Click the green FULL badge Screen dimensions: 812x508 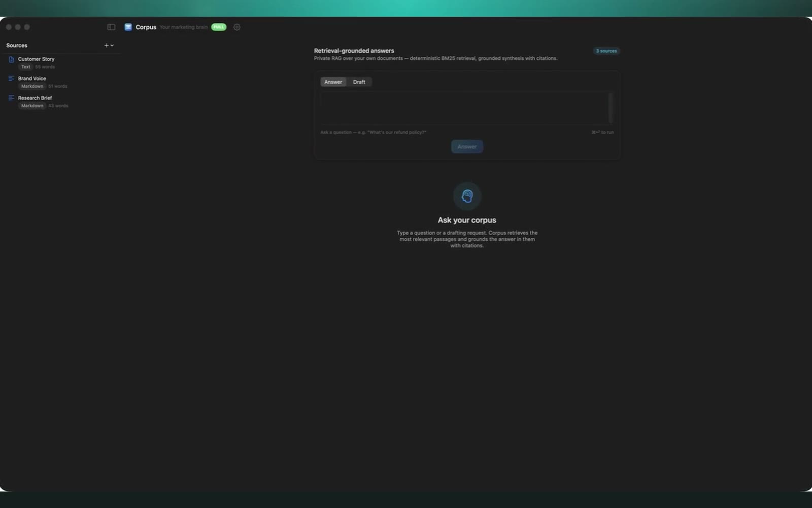tap(219, 27)
